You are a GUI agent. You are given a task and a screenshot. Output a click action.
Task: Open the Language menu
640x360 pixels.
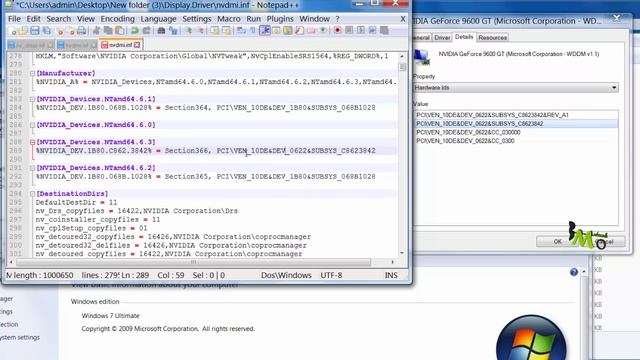point(158,19)
